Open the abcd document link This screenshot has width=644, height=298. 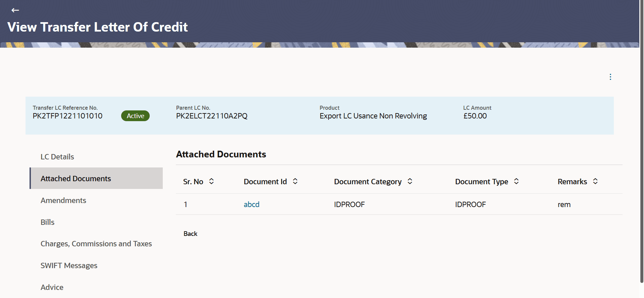pyautogui.click(x=251, y=204)
